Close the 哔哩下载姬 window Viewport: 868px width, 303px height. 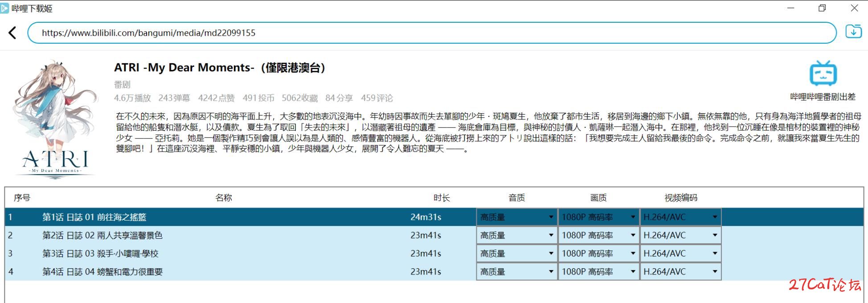(854, 8)
